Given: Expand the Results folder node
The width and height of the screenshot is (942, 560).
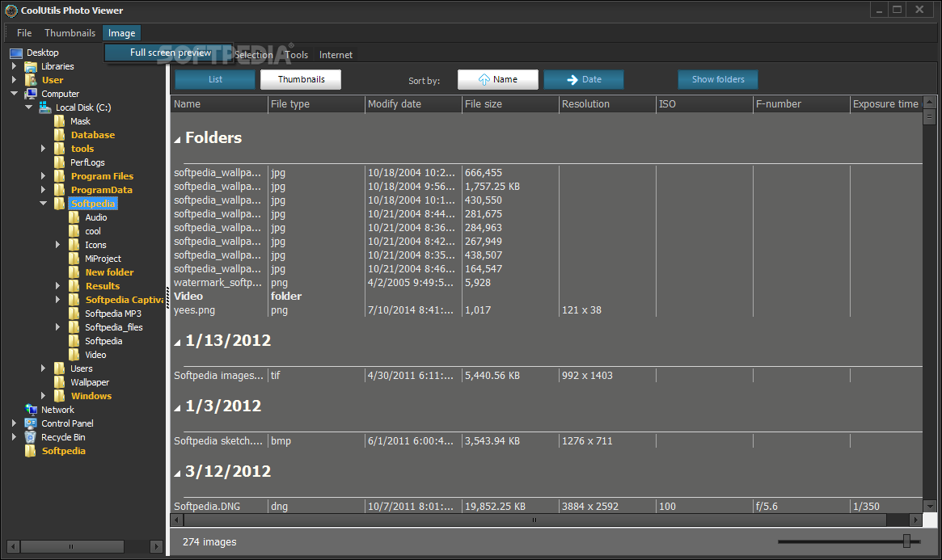Looking at the screenshot, I should pyautogui.click(x=57, y=286).
